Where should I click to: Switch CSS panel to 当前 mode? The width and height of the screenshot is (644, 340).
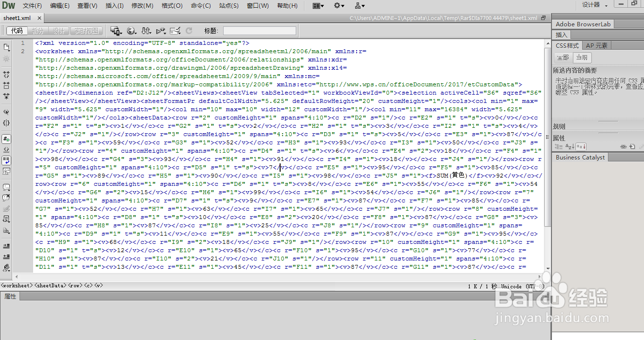tap(581, 57)
